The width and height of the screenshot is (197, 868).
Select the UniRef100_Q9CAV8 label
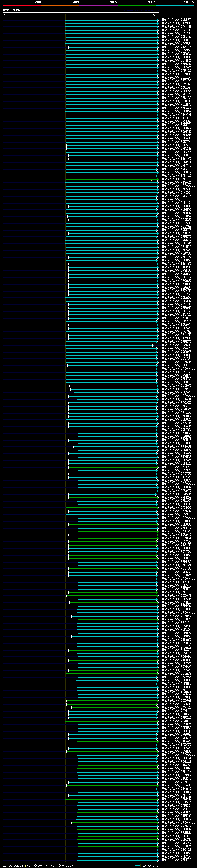[177, 352]
